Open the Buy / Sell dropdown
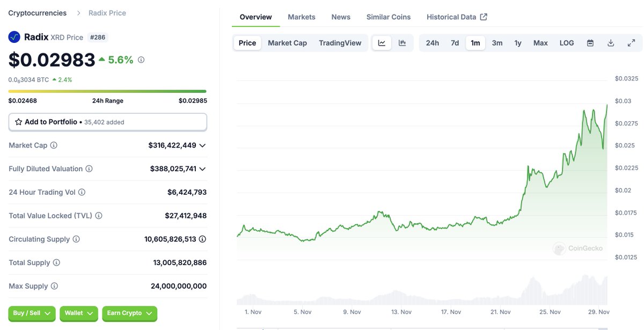Image resolution: width=644 pixels, height=330 pixels. coord(32,314)
